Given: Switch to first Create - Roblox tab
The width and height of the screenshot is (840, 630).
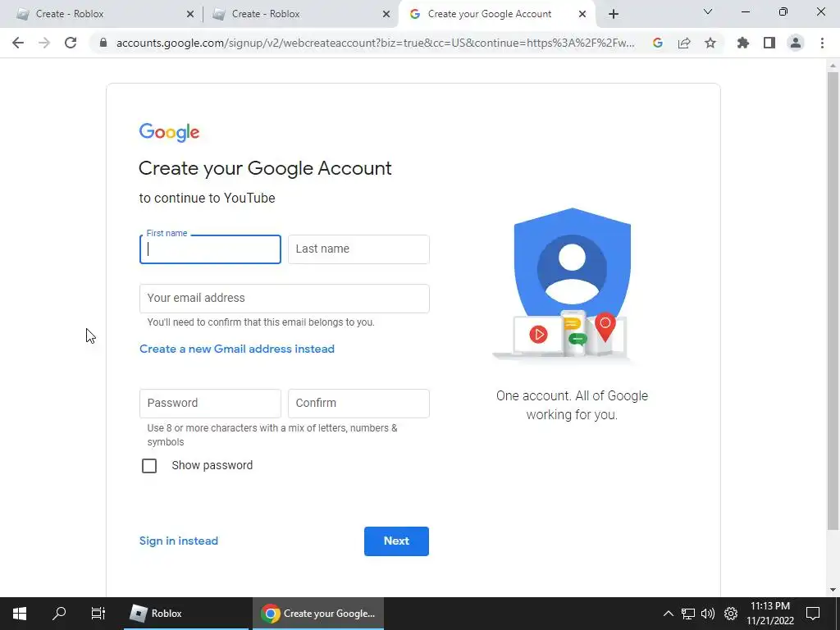Looking at the screenshot, I should 104,14.
